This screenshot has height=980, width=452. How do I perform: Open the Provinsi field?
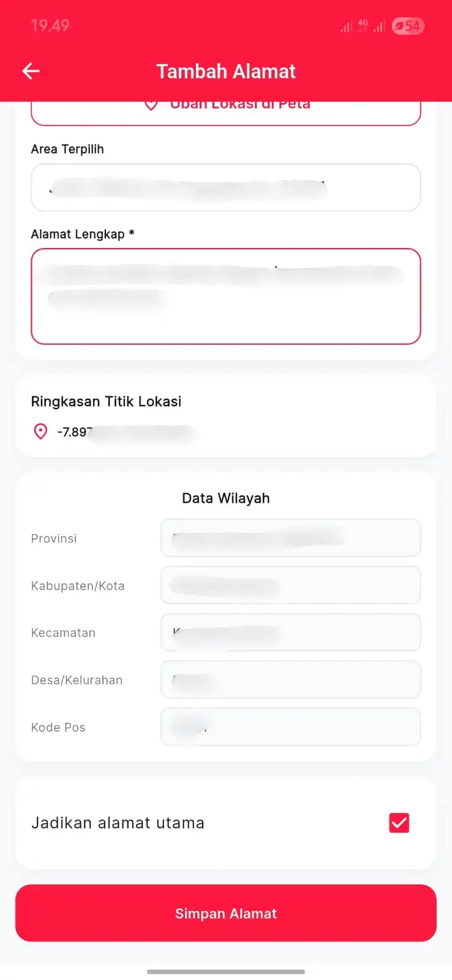click(291, 538)
